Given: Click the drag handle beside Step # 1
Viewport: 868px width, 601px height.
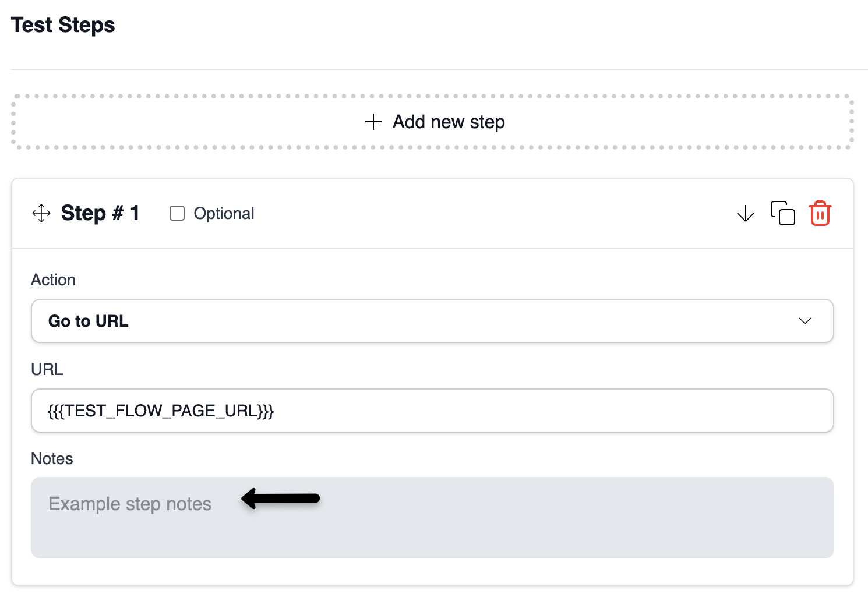Looking at the screenshot, I should (41, 213).
